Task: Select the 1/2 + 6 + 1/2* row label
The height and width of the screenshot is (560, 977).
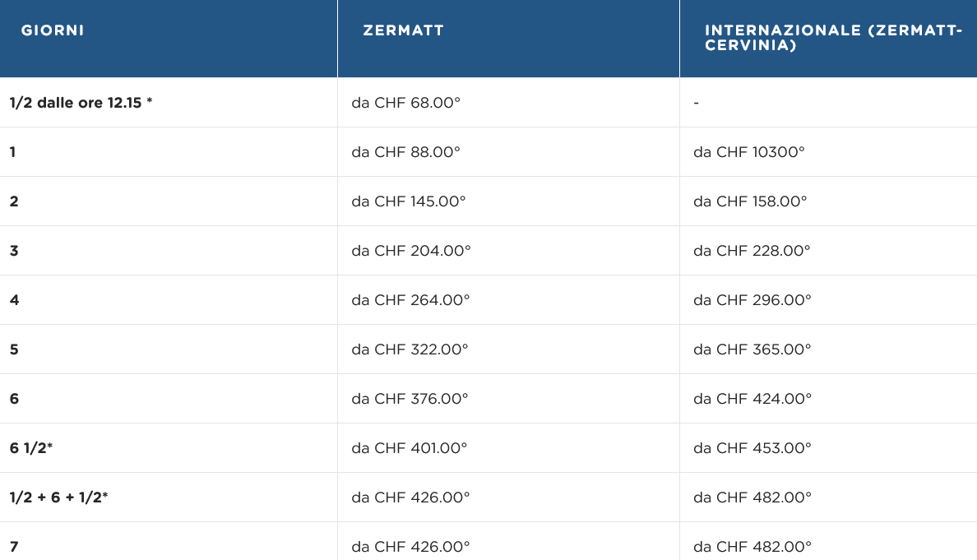Action: (58, 497)
